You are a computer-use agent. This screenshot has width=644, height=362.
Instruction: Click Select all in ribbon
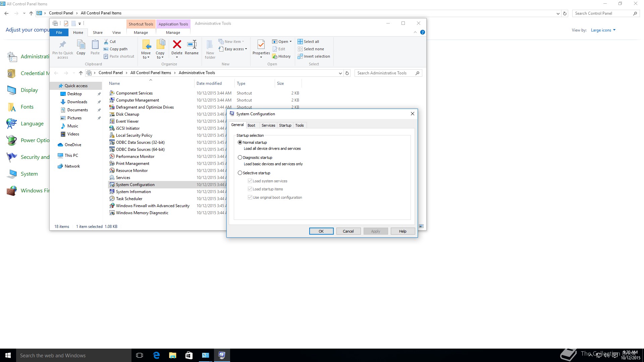coord(308,42)
